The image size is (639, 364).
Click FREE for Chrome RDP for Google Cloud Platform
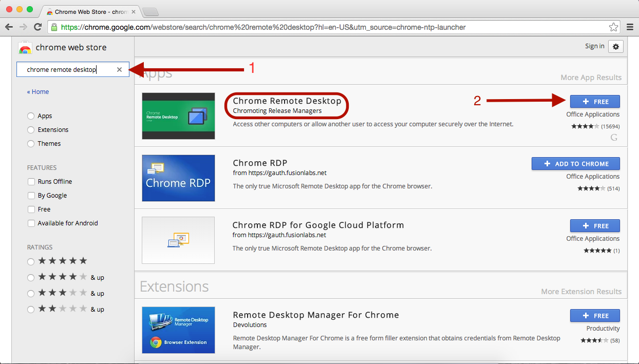tap(595, 226)
